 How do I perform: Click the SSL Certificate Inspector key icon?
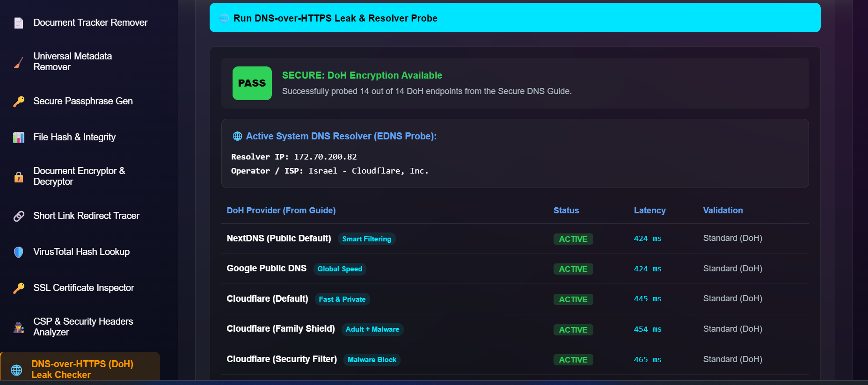pos(19,288)
